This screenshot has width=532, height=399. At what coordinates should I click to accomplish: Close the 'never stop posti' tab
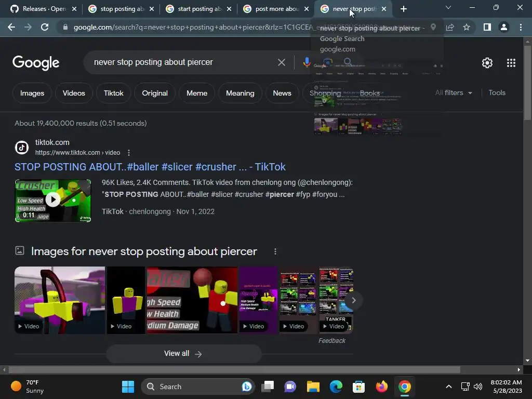tap(384, 9)
